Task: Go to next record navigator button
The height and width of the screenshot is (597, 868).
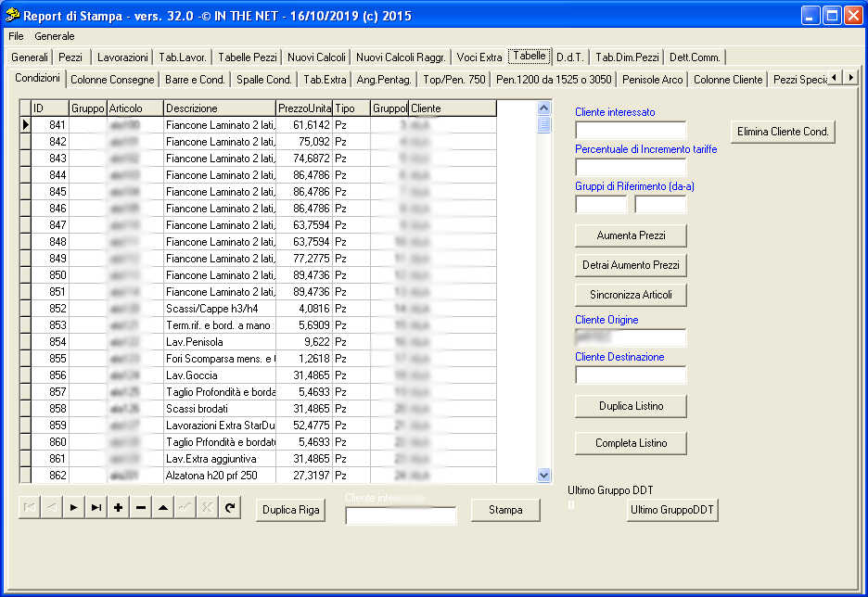Action: click(73, 507)
